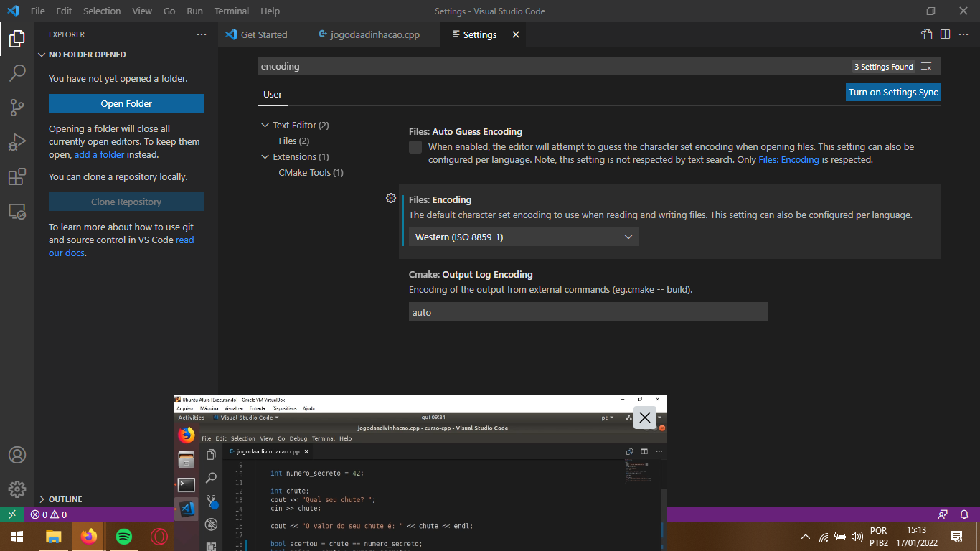Select CMake Tools (1) in settings tree
The height and width of the screenshot is (551, 980).
pyautogui.click(x=311, y=172)
